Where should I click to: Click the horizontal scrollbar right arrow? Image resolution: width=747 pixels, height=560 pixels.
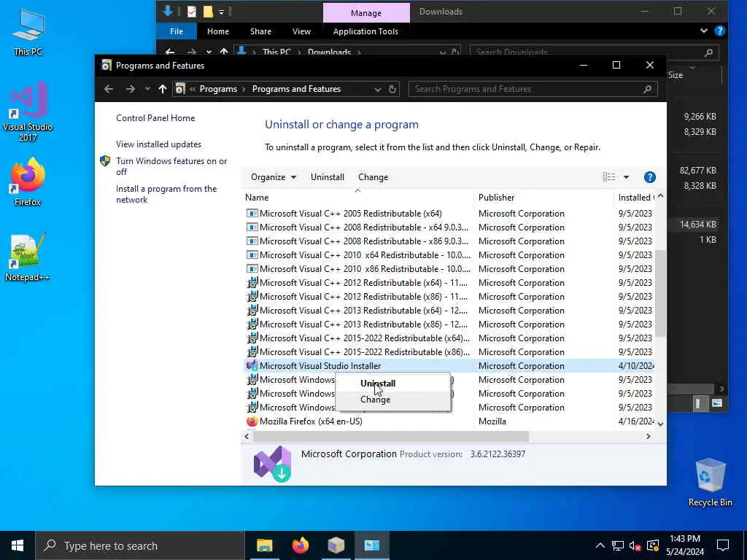(x=648, y=436)
